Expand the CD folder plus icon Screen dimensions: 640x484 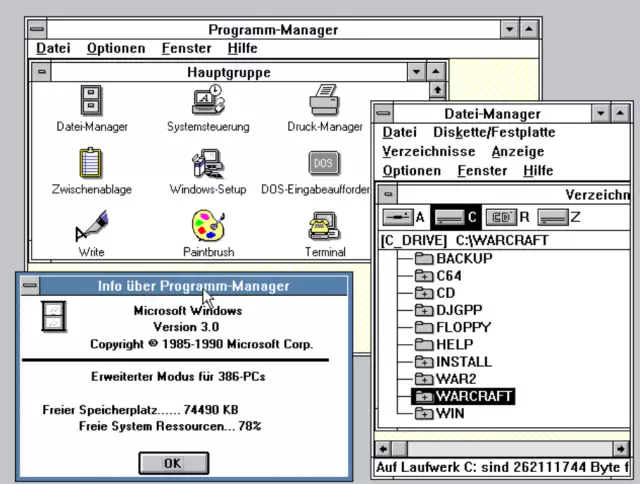424,293
